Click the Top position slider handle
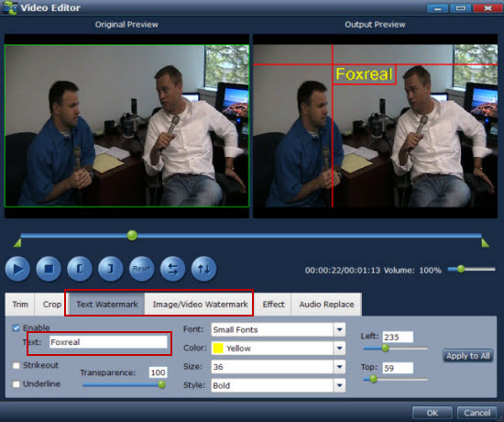This screenshot has height=422, width=504. [373, 379]
